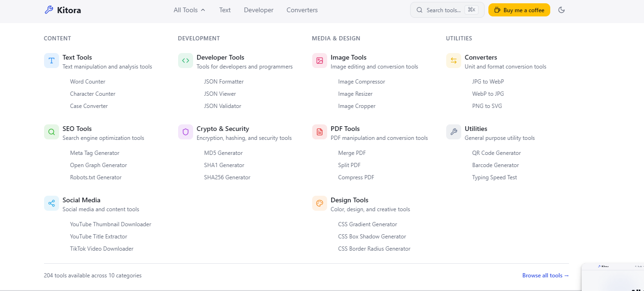Click the Social Media share icon
This screenshot has height=291, width=644.
point(52,203)
